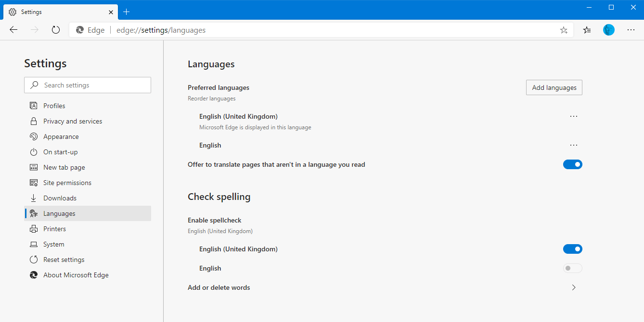Expand Add or delete words
The width and height of the screenshot is (644, 322).
573,287
